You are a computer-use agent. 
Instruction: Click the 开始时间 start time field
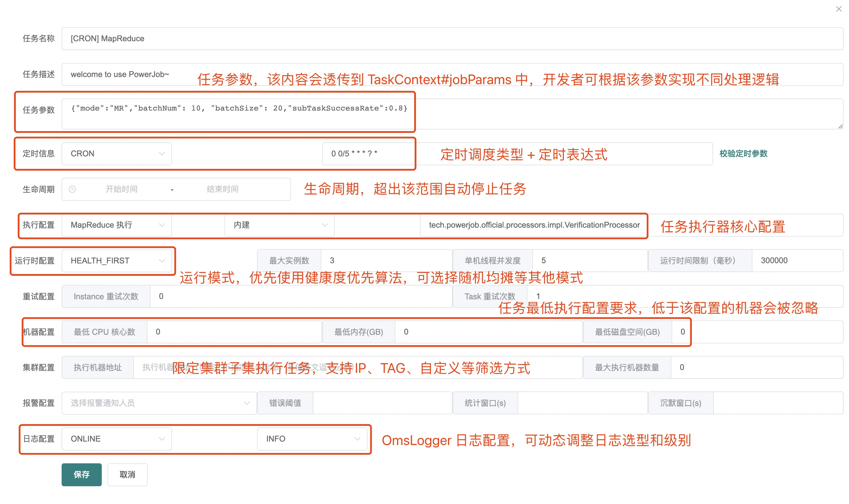121,189
